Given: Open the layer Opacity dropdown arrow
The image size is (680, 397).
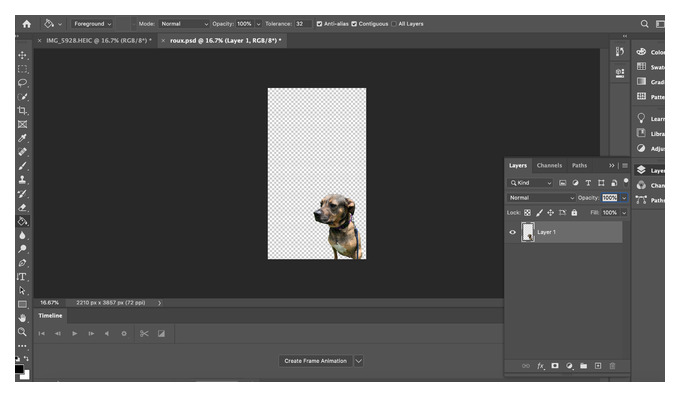Looking at the screenshot, I should coord(624,198).
